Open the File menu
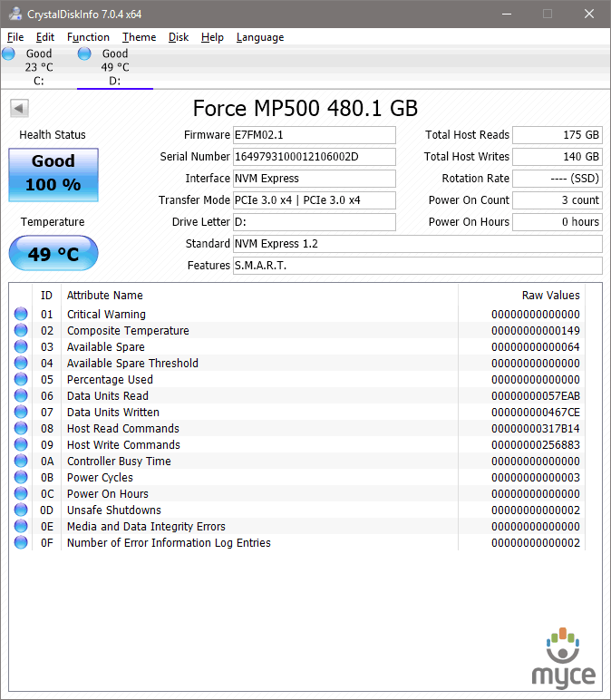Screen dimensions: 611x700 (x=15, y=37)
